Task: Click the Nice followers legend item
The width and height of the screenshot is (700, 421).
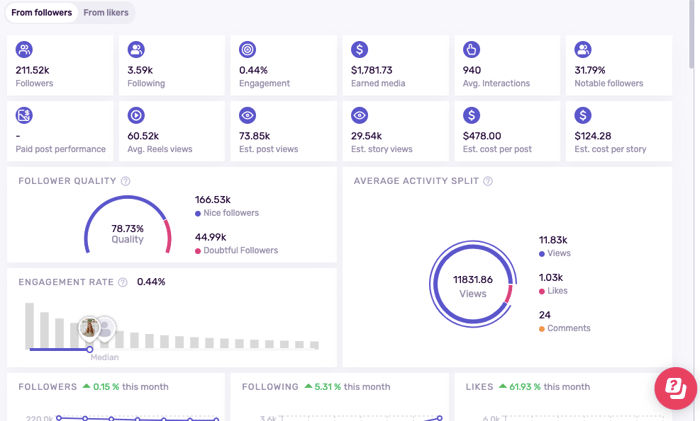Action: tap(231, 213)
